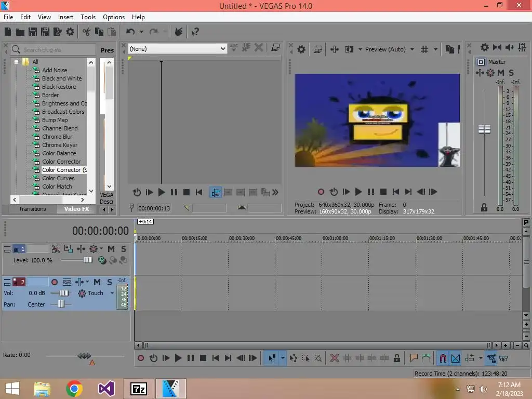Select Chroma Keyer plug-in
Image resolution: width=532 pixels, height=399 pixels.
pyautogui.click(x=60, y=145)
